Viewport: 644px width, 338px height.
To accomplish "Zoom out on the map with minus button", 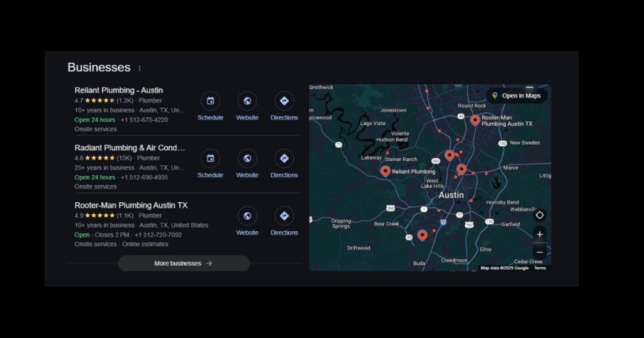I will (x=539, y=252).
